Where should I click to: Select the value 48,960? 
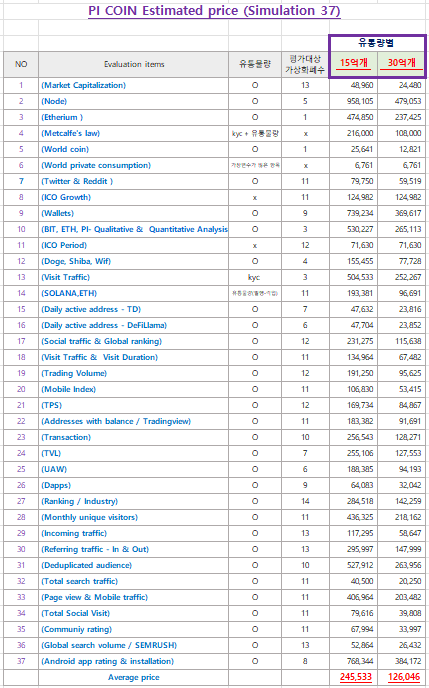(362, 86)
